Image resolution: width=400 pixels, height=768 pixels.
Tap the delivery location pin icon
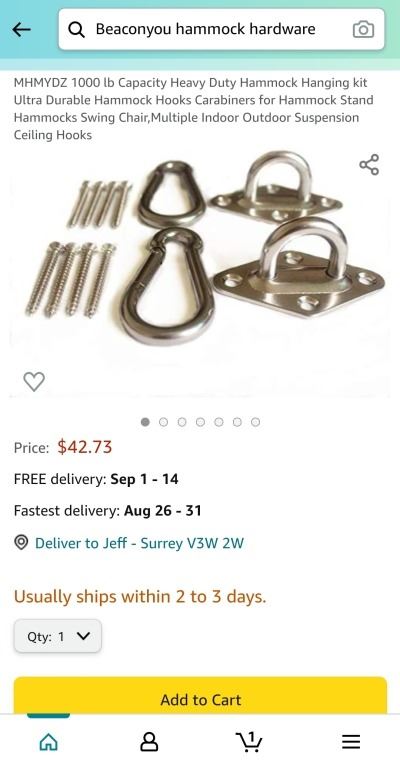pos(21,542)
